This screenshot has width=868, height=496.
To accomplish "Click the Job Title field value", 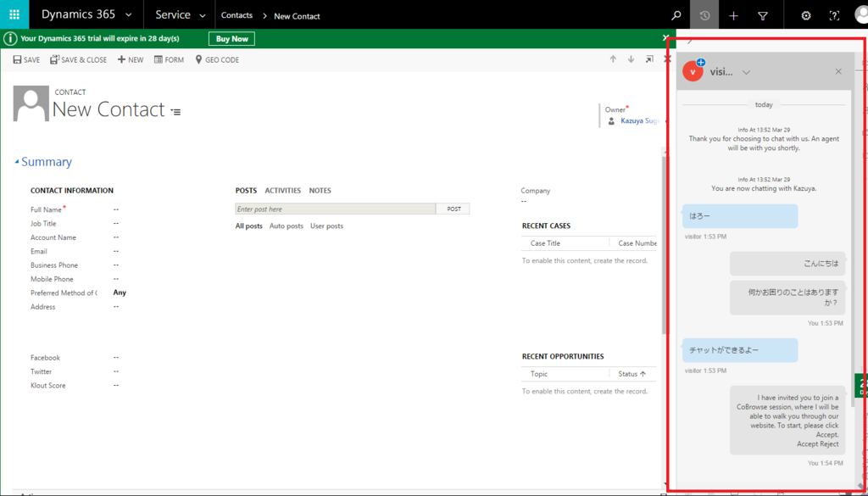I will click(116, 224).
